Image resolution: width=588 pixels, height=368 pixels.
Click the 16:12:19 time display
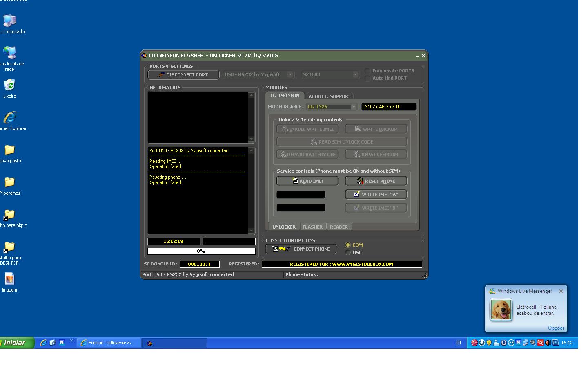click(x=174, y=241)
